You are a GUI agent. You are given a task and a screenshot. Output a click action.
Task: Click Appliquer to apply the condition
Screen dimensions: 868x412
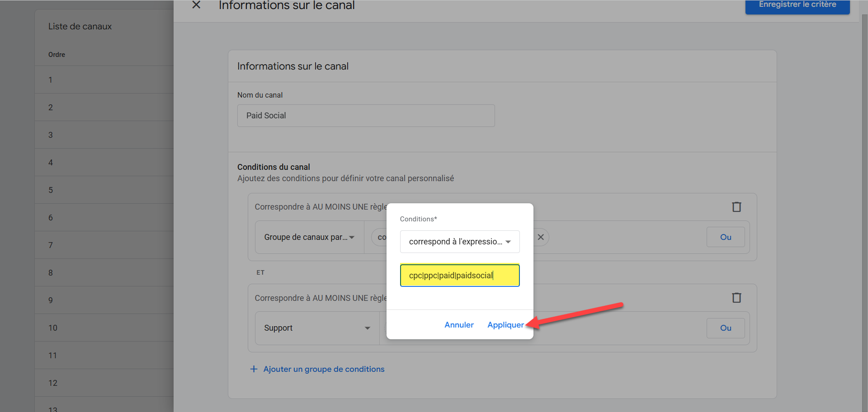(x=505, y=325)
